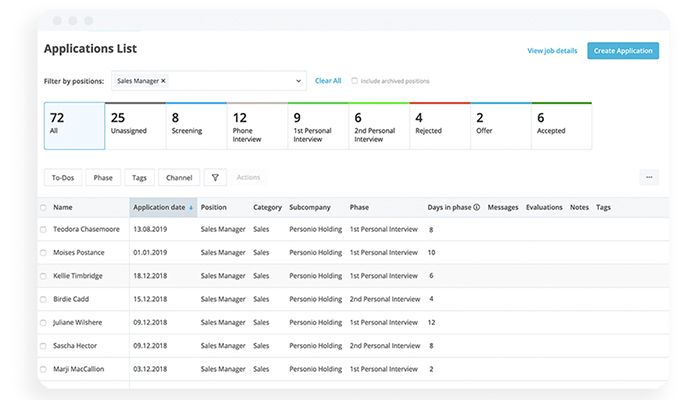Open the Tags filter dropdown
This screenshot has height=400, width=700.
(x=139, y=177)
